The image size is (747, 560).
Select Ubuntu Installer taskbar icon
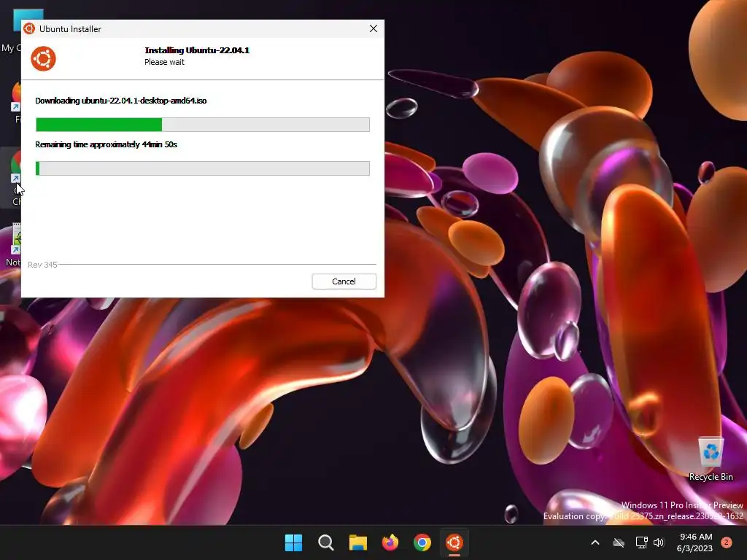(x=454, y=542)
